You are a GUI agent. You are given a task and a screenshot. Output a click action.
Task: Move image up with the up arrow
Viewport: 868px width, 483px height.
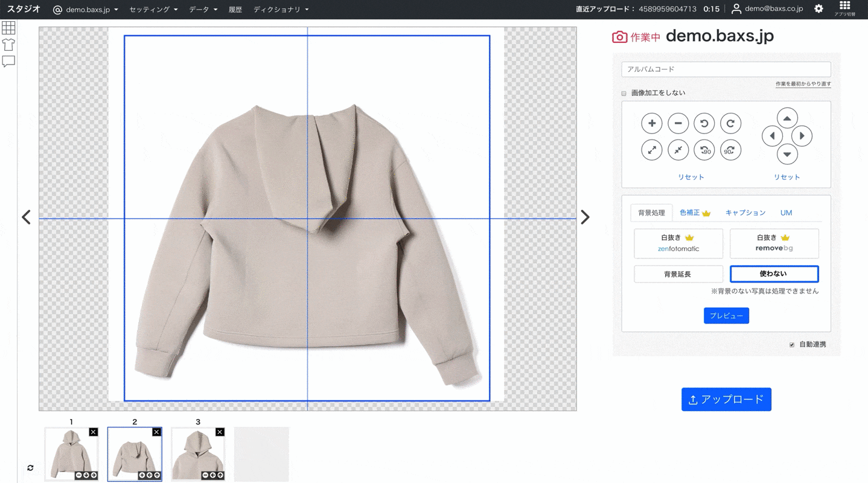(787, 118)
